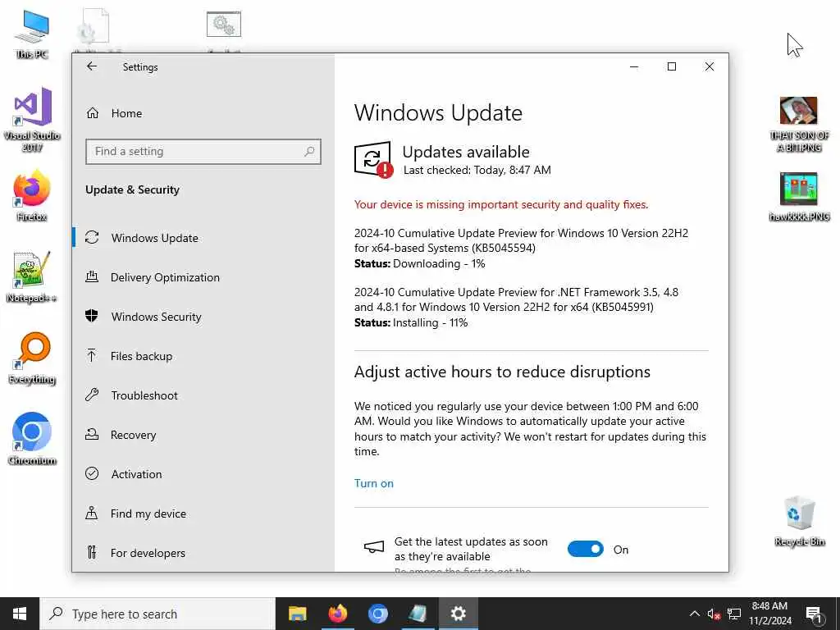The height and width of the screenshot is (630, 840).
Task: Click the Find my device icon
Action: click(x=92, y=514)
